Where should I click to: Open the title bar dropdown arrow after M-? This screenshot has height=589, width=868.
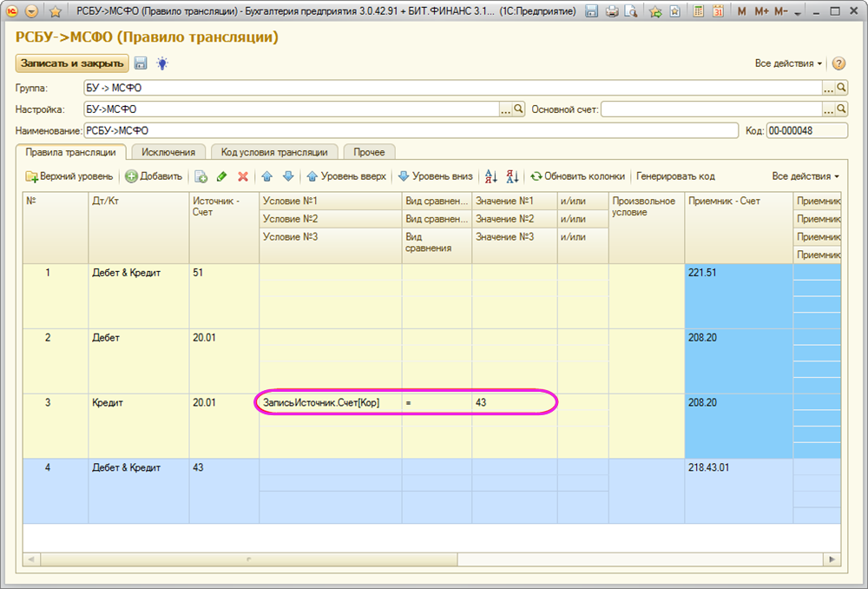coord(798,12)
